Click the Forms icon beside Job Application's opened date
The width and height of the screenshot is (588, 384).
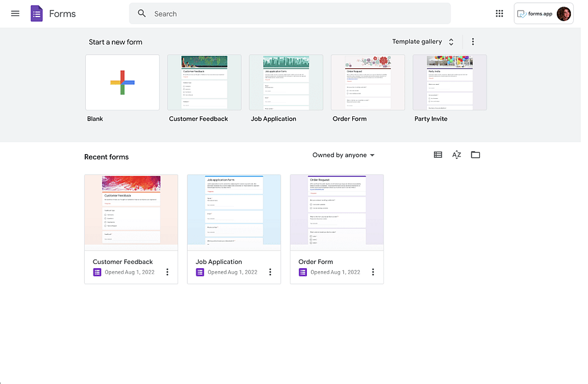[200, 272]
